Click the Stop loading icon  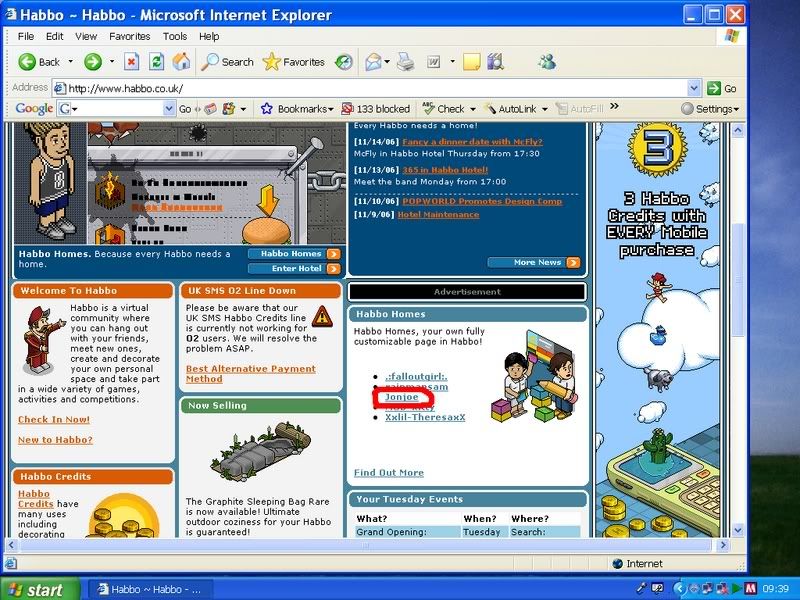[x=131, y=62]
